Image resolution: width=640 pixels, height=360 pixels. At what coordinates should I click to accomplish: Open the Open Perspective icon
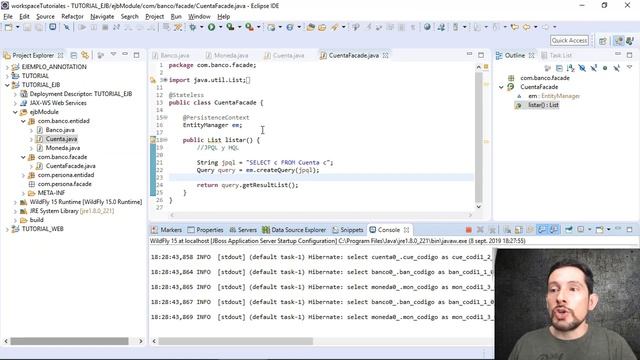[603, 41]
